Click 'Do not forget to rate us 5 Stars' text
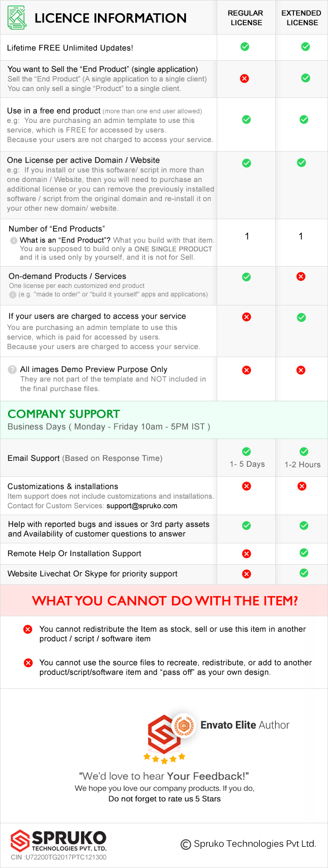 [165, 799]
